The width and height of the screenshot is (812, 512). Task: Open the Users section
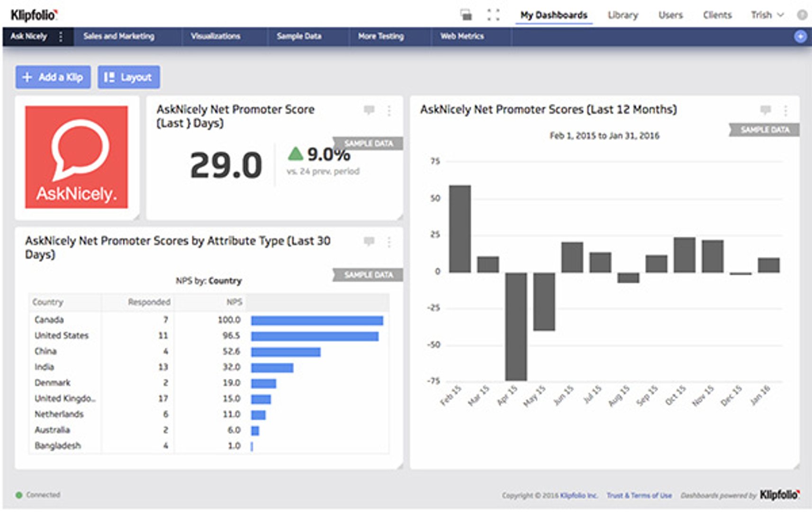pos(670,15)
